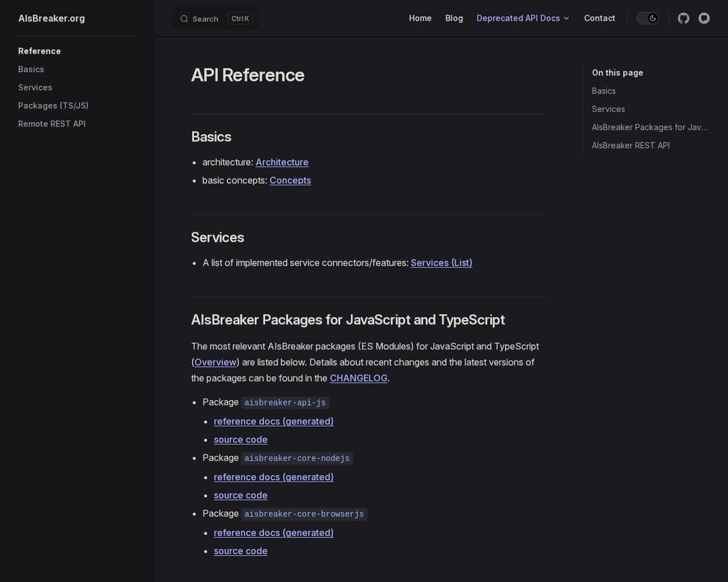Select Packages (TS/JS) in the sidebar
Viewport: 728px width, 582px height.
coord(53,105)
